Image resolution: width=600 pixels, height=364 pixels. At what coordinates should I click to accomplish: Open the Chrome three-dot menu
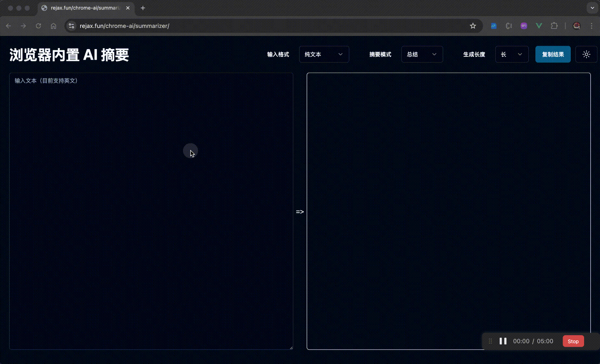pos(592,26)
